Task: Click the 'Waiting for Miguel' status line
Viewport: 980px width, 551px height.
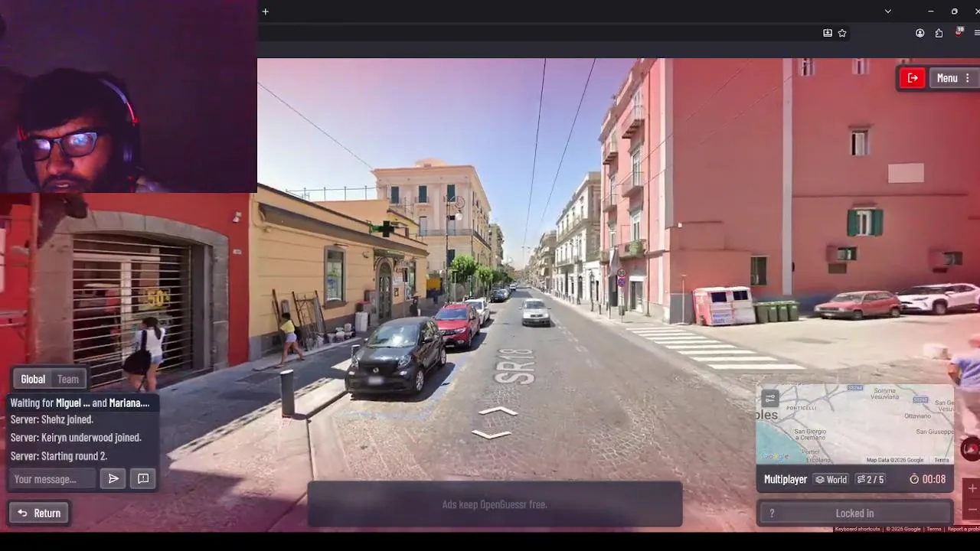Action: click(80, 403)
